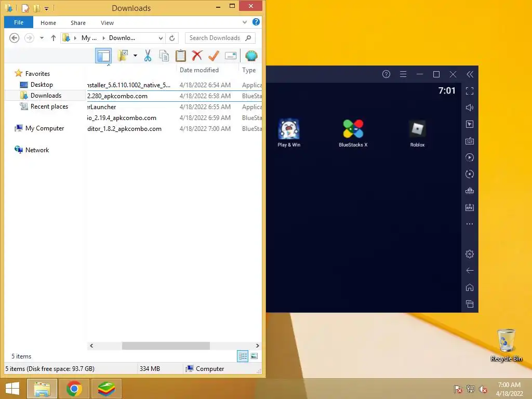Viewport: 532px width, 399px height.
Task: Click the sync rotate icon in BlueStacks sidebar
Action: pyautogui.click(x=470, y=174)
